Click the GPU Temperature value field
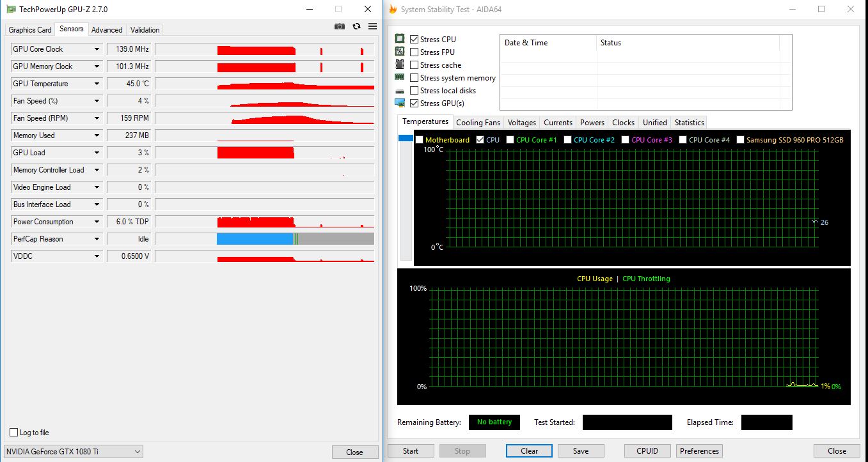Viewport: 868px width, 462px height. 129,84
